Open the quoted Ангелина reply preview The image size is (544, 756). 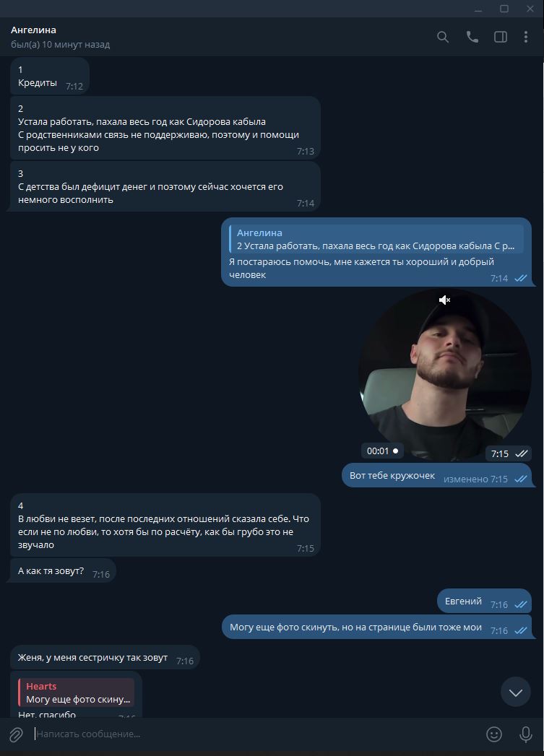click(377, 239)
